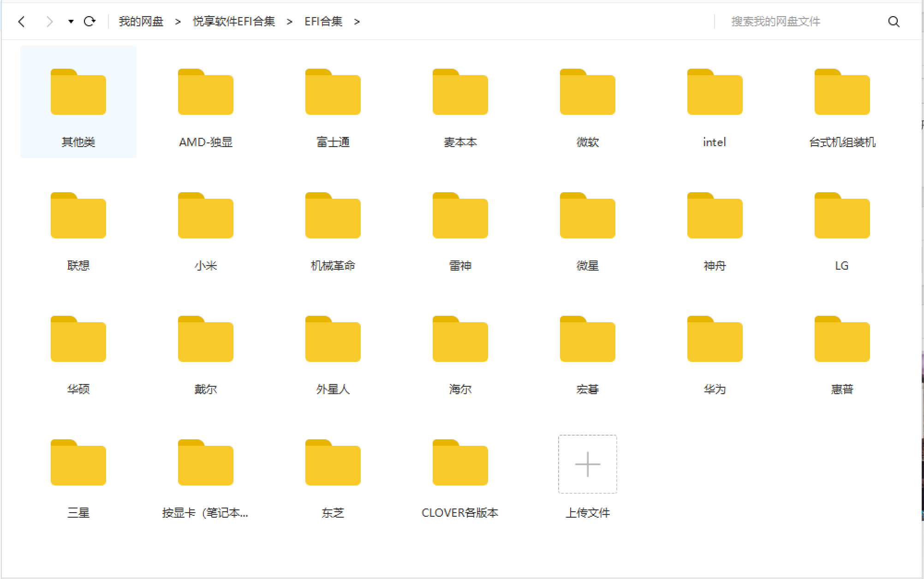Navigate to 我的网盘 breadcrumb
This screenshot has height=579, width=924.
(x=141, y=22)
